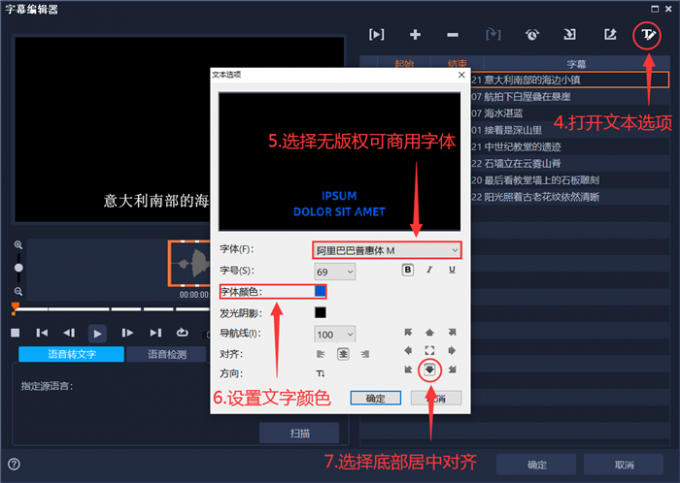Click 取消 in subtitle editor window
Viewport: 680px width, 483px height.
pyautogui.click(x=624, y=464)
